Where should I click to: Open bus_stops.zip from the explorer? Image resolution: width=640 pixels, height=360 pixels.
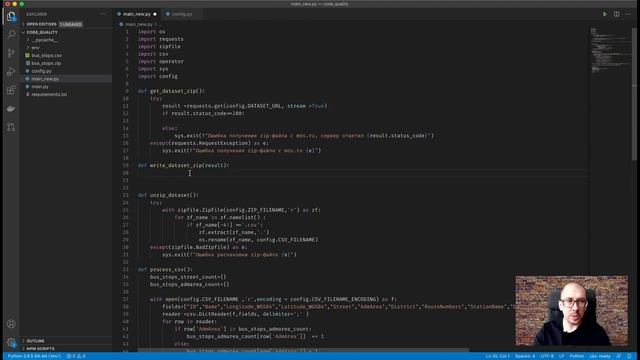[46, 63]
